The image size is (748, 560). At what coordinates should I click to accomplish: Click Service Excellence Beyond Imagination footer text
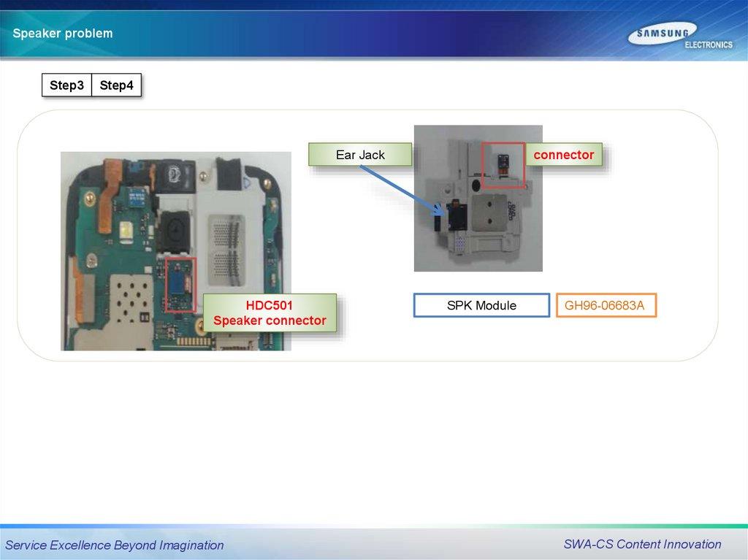(115, 545)
